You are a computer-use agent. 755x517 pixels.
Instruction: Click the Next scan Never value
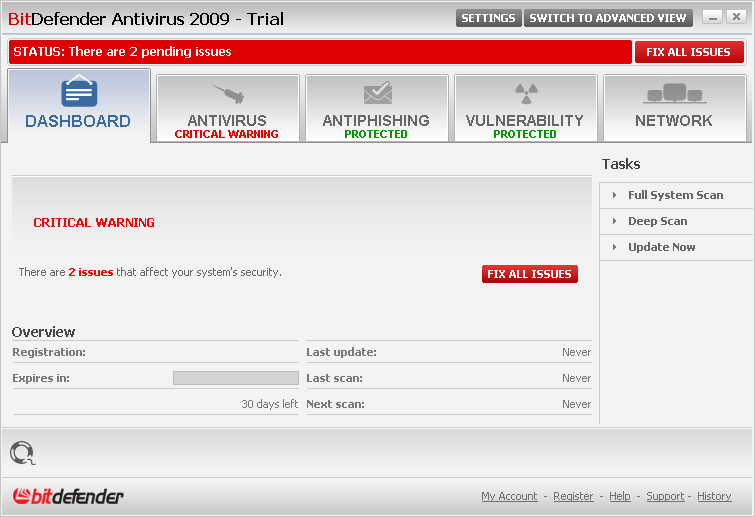coord(576,404)
